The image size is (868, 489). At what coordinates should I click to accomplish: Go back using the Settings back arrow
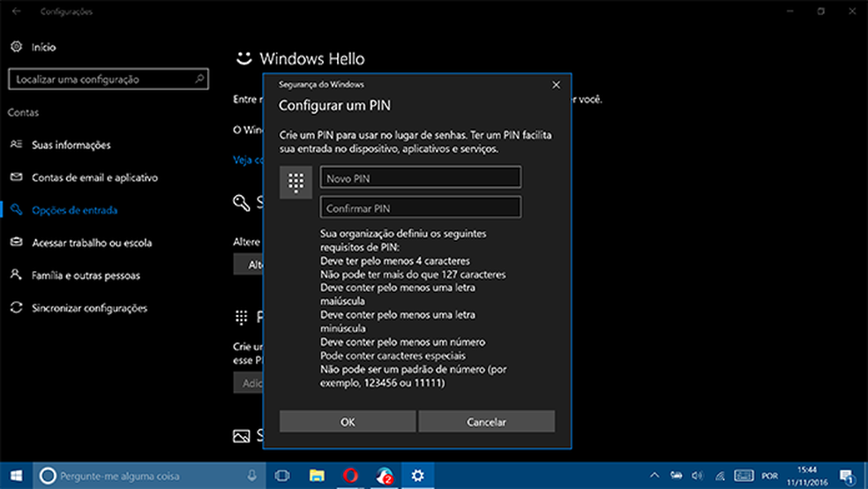[17, 11]
